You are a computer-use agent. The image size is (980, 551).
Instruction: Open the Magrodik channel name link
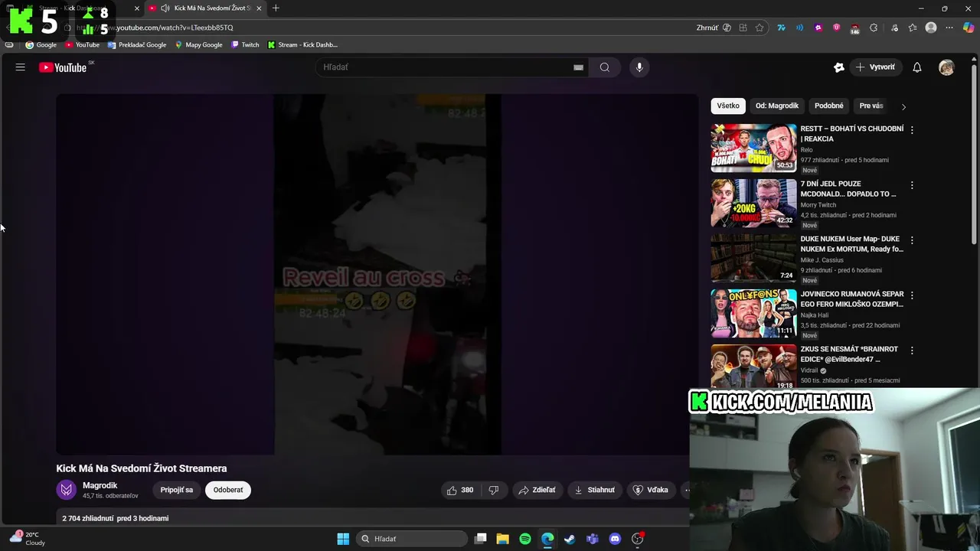tap(100, 485)
